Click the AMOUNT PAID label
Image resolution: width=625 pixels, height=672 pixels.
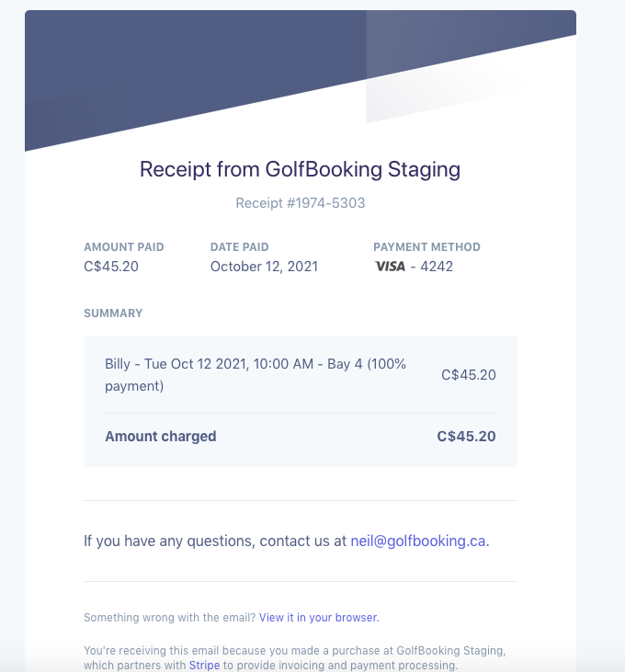pos(124,247)
